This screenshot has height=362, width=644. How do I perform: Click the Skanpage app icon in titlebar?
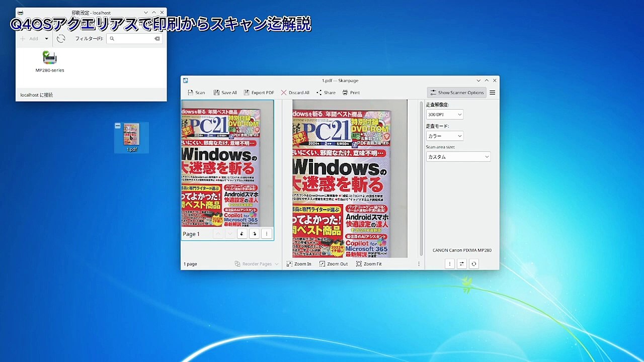click(x=186, y=80)
